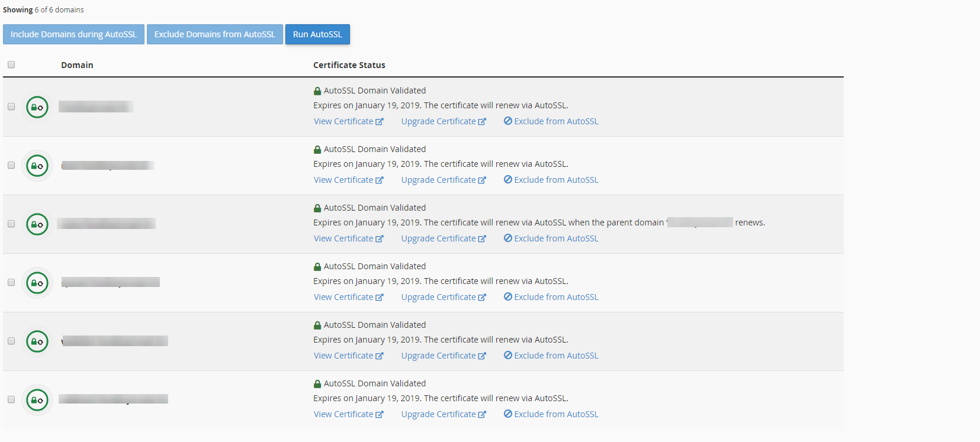980x442 pixels.
Task: Click Include Domains during AutoSSL button
Action: 73,34
